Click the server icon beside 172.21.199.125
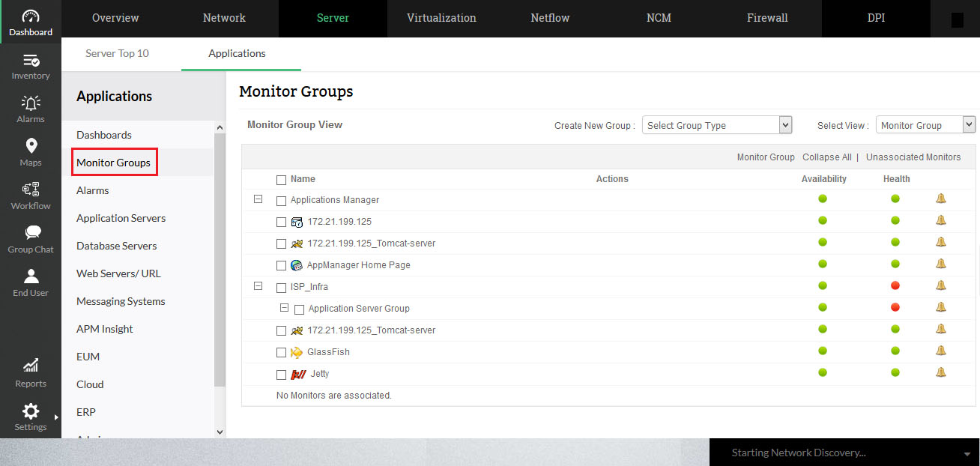The image size is (980, 466). [297, 222]
